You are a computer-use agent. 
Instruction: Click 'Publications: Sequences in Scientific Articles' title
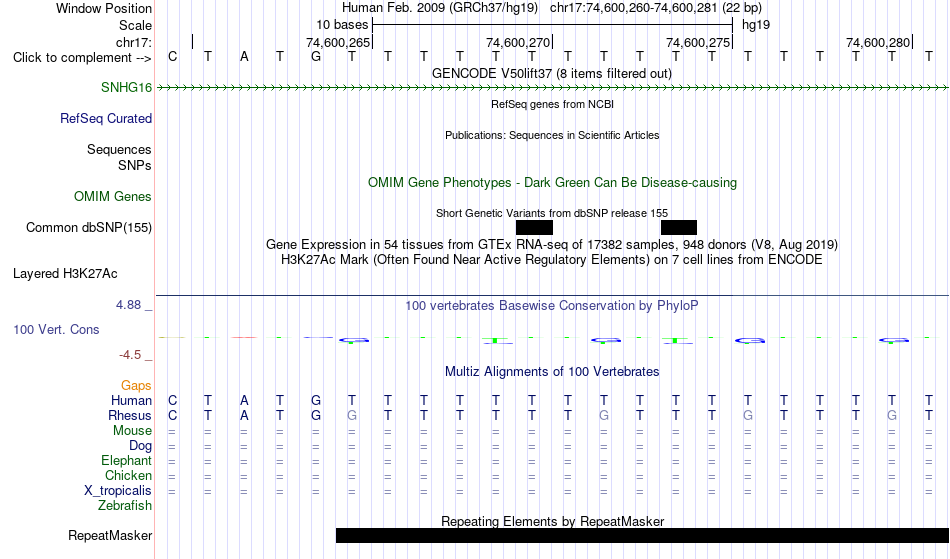(x=552, y=135)
